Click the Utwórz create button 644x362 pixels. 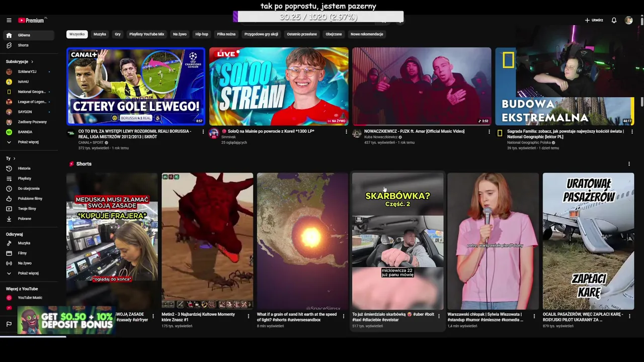[x=594, y=20]
